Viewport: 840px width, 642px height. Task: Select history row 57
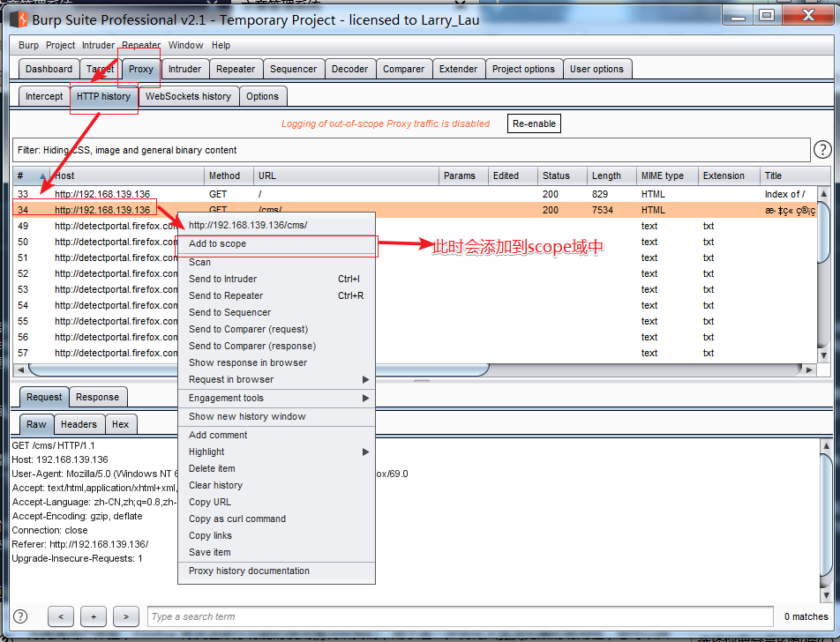[416, 353]
